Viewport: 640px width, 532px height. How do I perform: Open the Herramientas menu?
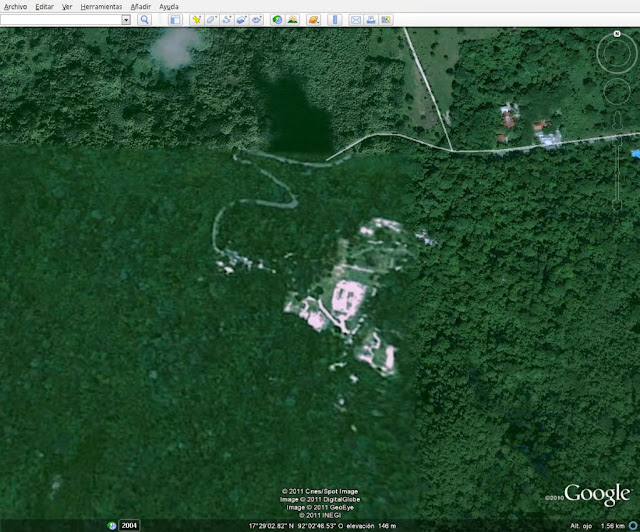(x=101, y=7)
